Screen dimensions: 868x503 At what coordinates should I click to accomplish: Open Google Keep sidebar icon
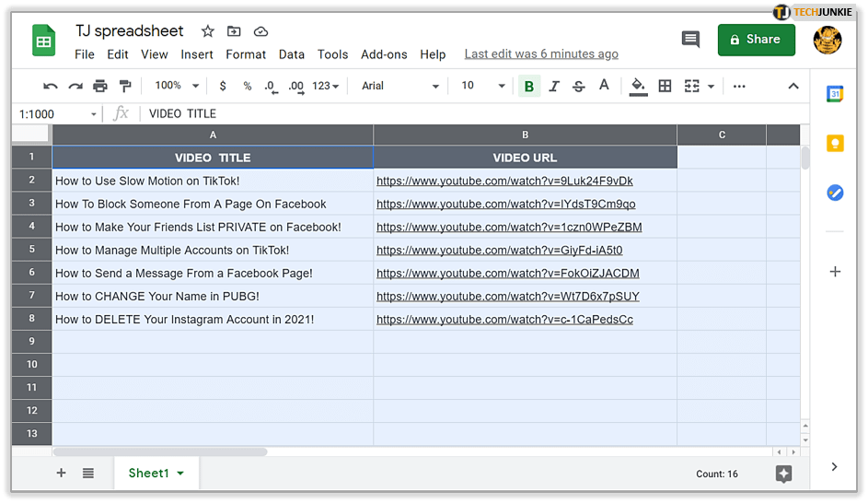pyautogui.click(x=835, y=143)
